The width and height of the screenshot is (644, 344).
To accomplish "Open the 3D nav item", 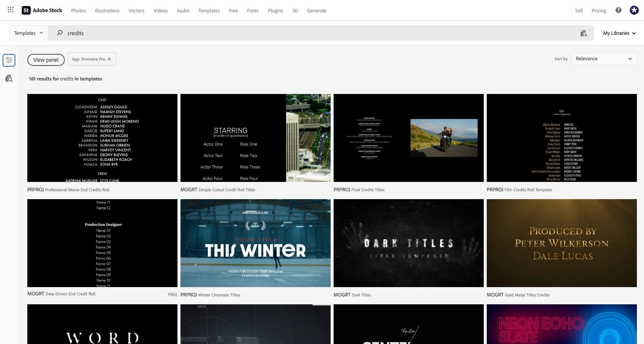I will pyautogui.click(x=295, y=10).
